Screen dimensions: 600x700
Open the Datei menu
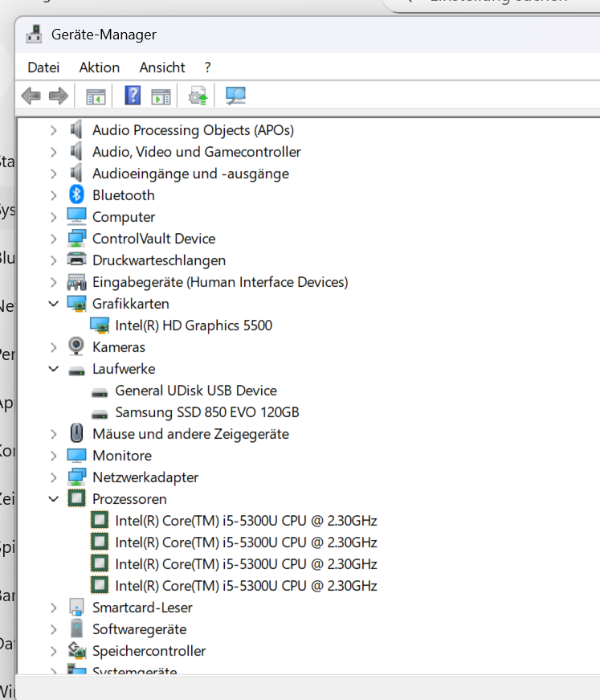[43, 68]
